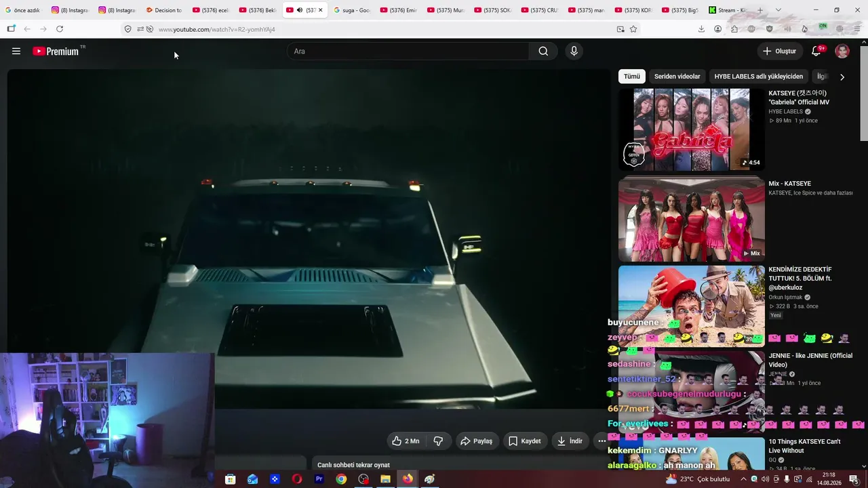The width and height of the screenshot is (868, 488).
Task: Open more actions three-dot menu under video
Action: click(601, 441)
